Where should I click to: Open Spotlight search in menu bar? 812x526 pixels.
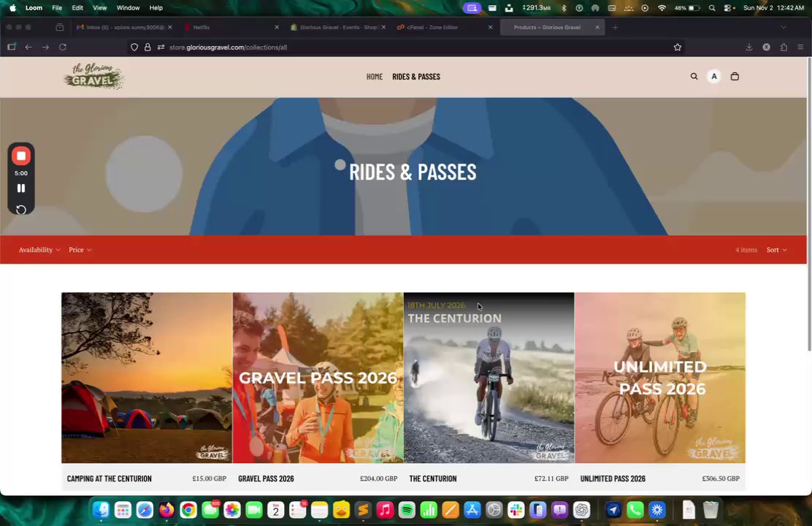[712, 8]
